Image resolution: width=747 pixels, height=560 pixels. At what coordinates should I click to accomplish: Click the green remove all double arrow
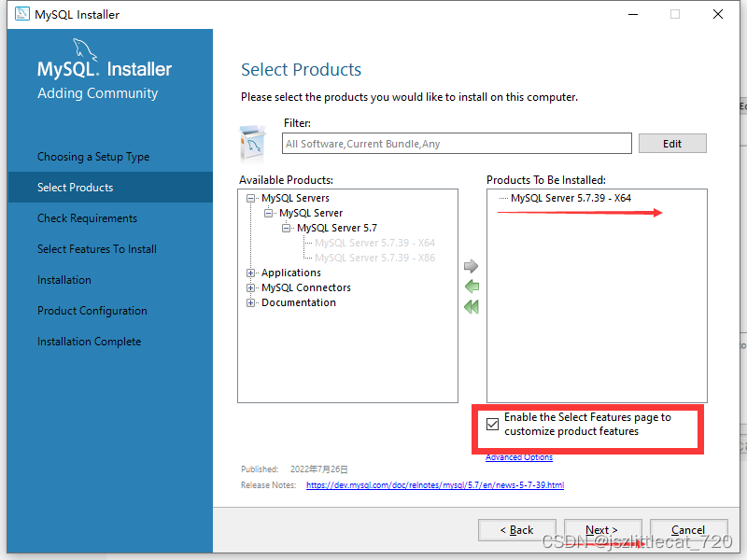472,307
